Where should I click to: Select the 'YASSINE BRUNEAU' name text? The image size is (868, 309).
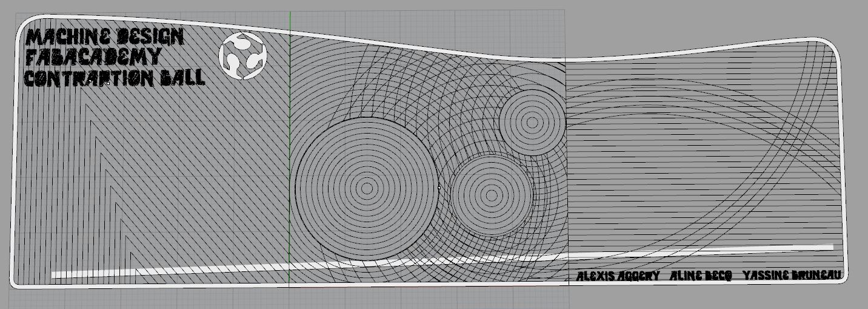(792, 275)
